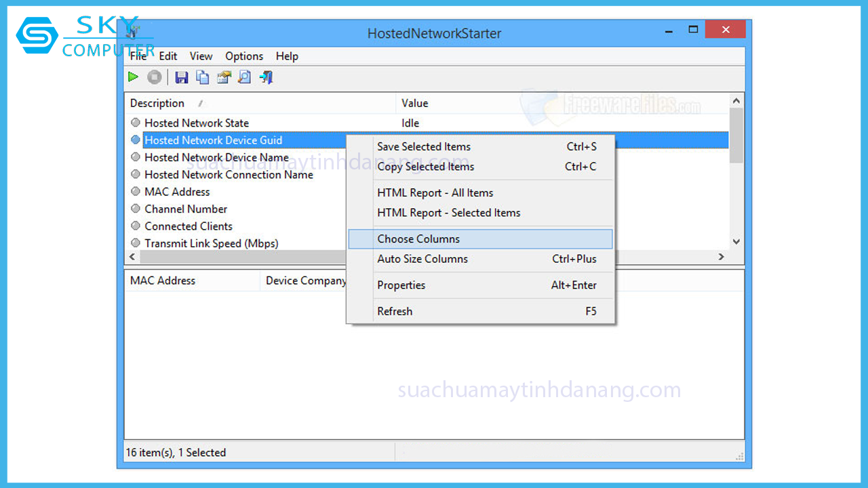Open Properties via the toolbar icon
The width and height of the screenshot is (868, 488).
(224, 77)
